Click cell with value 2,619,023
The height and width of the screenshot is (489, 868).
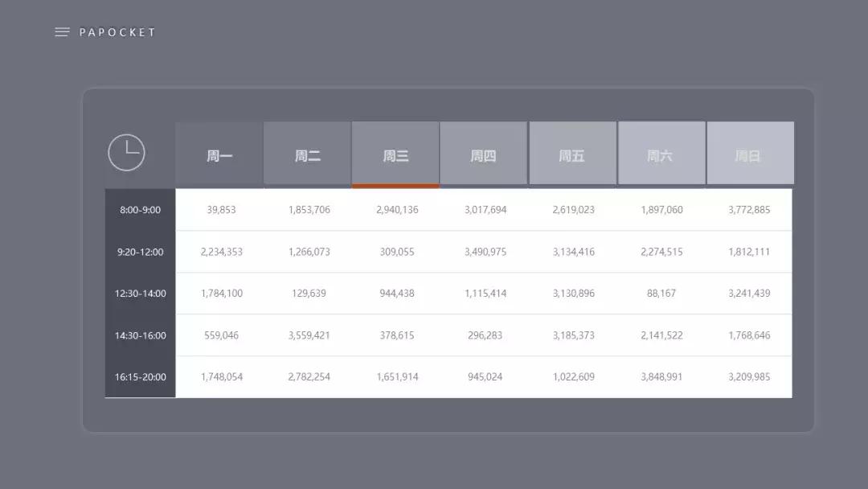pyautogui.click(x=573, y=210)
